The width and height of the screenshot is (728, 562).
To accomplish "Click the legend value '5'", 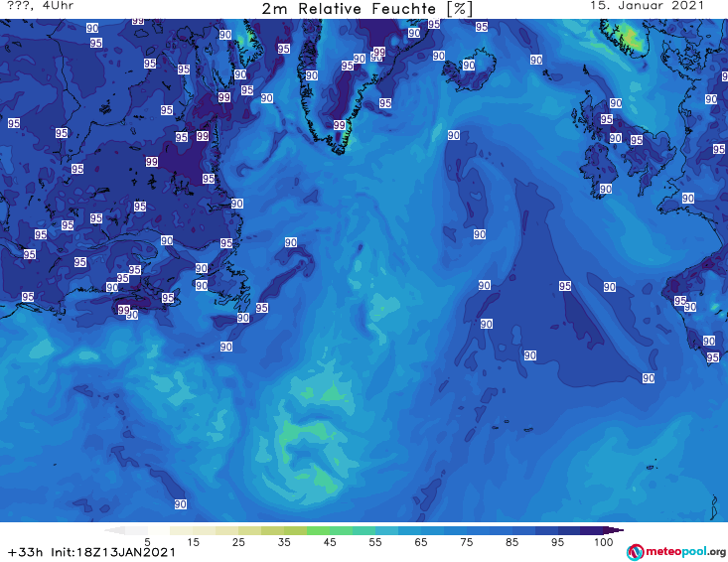I will 148,541.
